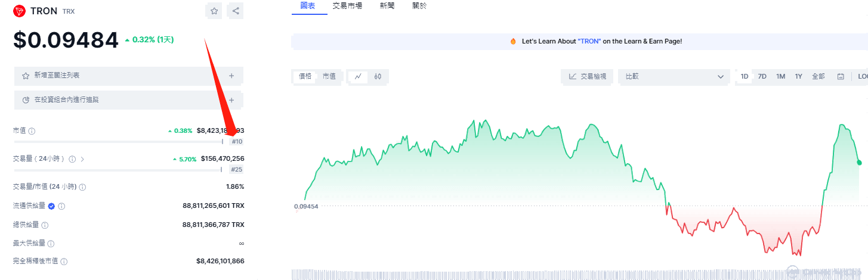Switch to the 交易市場 tab
The image size is (868, 280).
(x=347, y=6)
